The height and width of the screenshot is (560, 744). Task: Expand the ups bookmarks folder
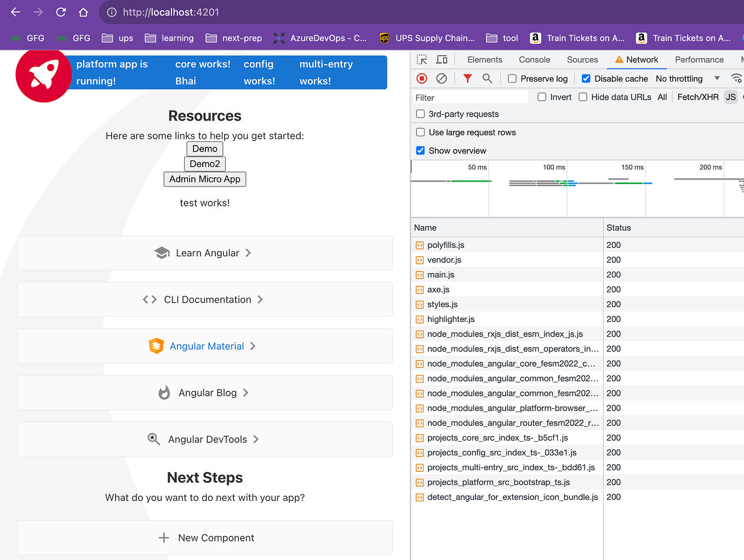click(117, 38)
